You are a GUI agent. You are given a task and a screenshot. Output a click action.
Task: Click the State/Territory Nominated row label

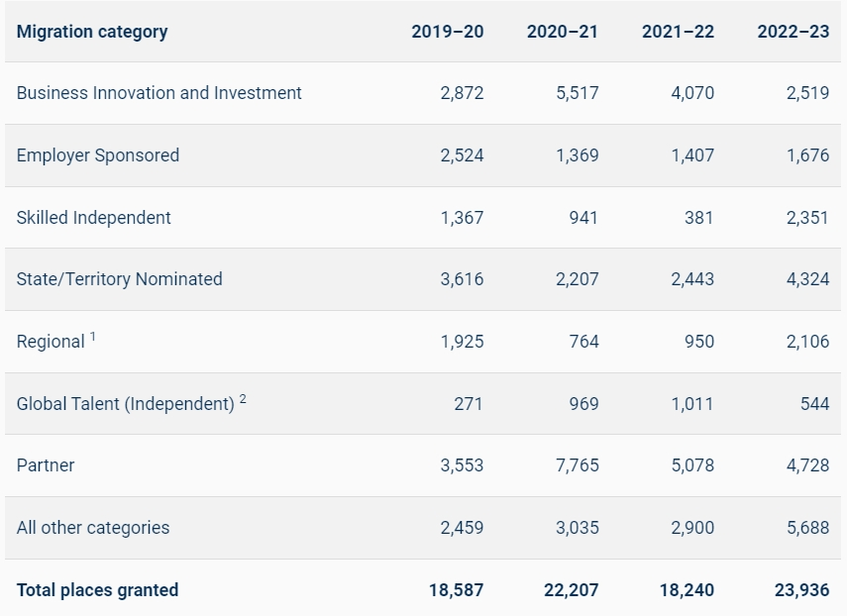point(120,279)
